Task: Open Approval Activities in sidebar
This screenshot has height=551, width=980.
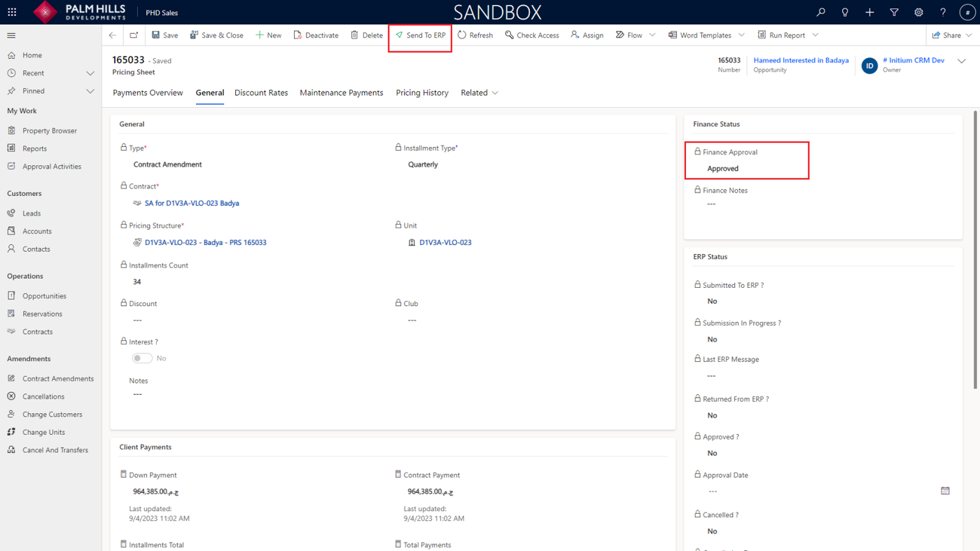Action: coord(50,167)
